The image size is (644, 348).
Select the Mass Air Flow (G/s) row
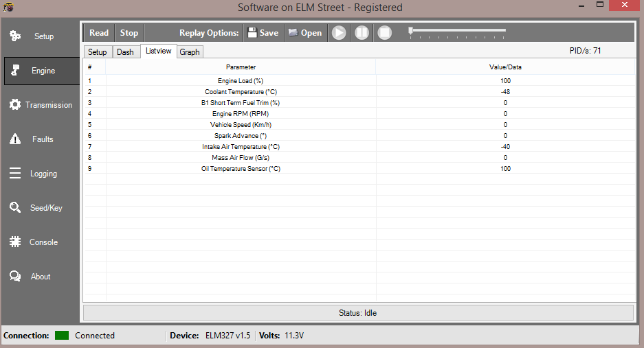click(x=359, y=158)
